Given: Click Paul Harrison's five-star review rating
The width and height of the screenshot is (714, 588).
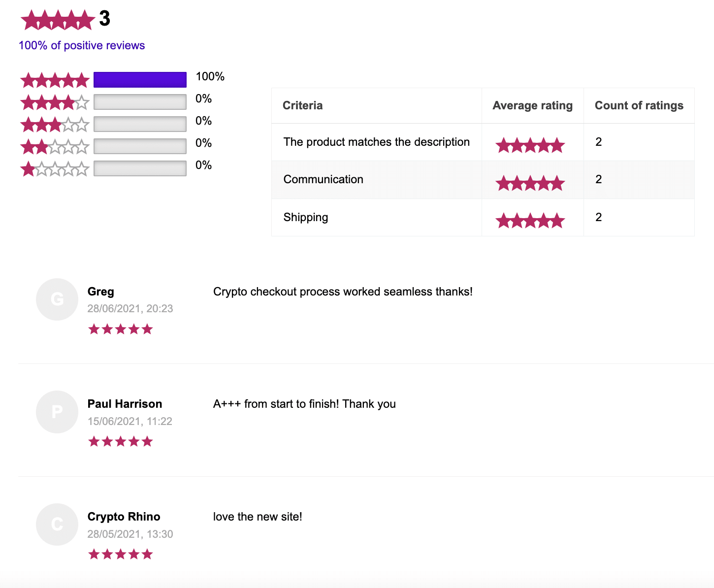Looking at the screenshot, I should pyautogui.click(x=121, y=441).
